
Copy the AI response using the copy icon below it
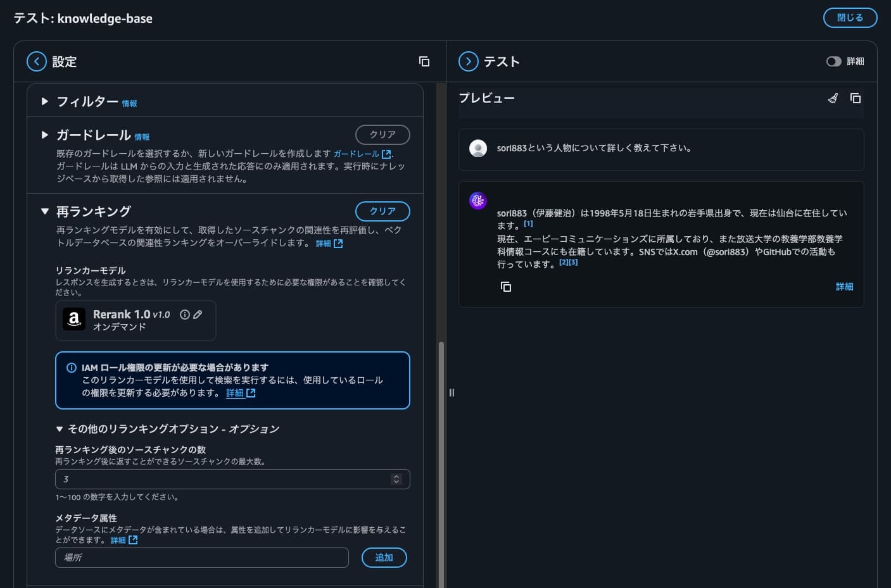tap(505, 286)
